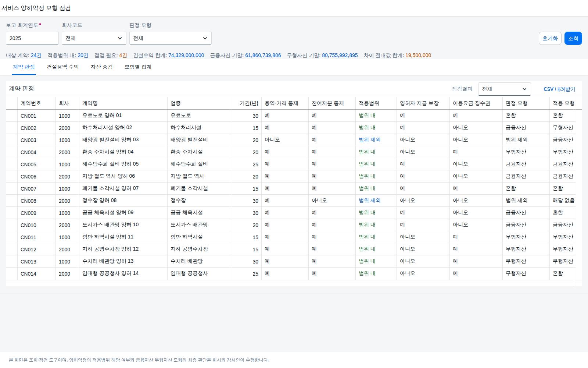Switch to the 건설용역 수익 tab

(63, 67)
